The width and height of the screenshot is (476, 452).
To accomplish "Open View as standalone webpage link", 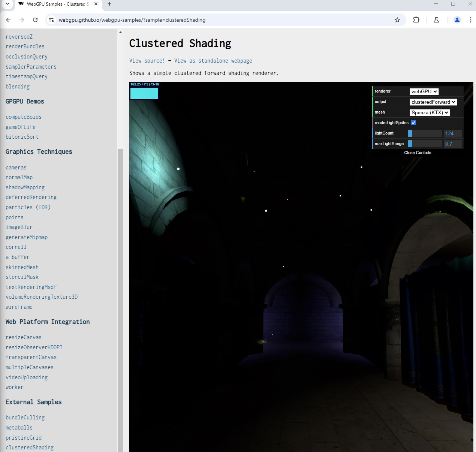I will (213, 61).
